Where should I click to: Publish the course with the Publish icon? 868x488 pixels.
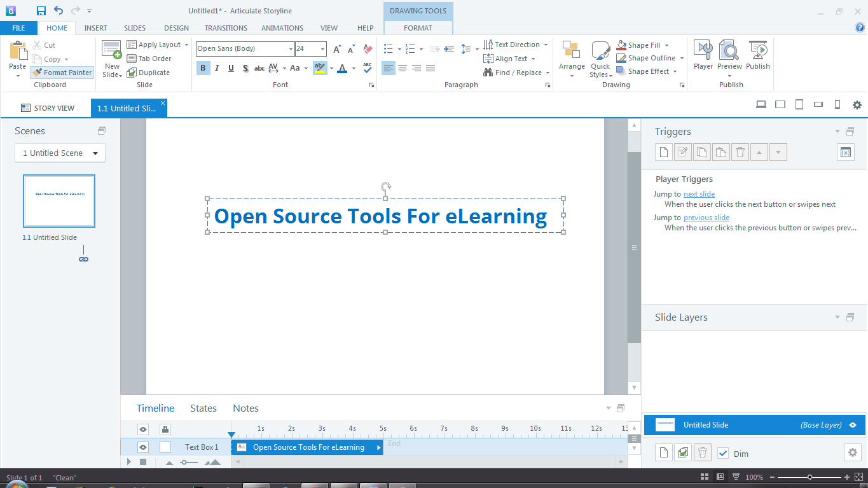tap(758, 55)
